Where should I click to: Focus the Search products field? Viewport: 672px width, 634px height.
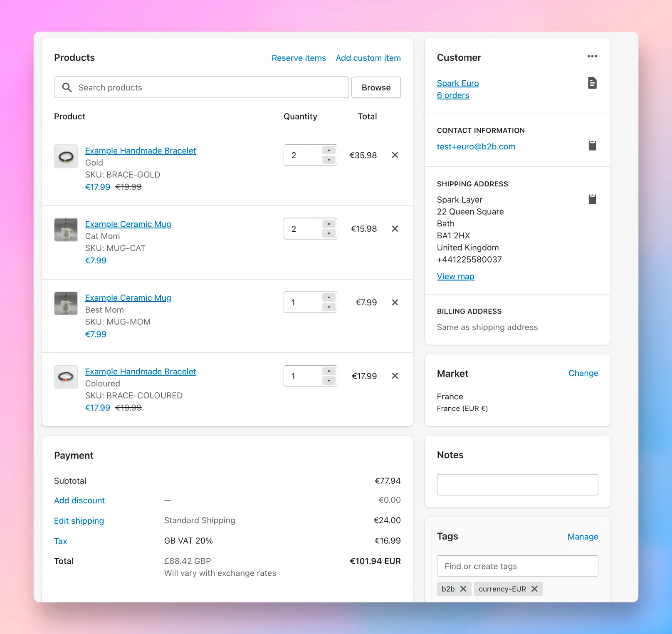[x=201, y=87]
